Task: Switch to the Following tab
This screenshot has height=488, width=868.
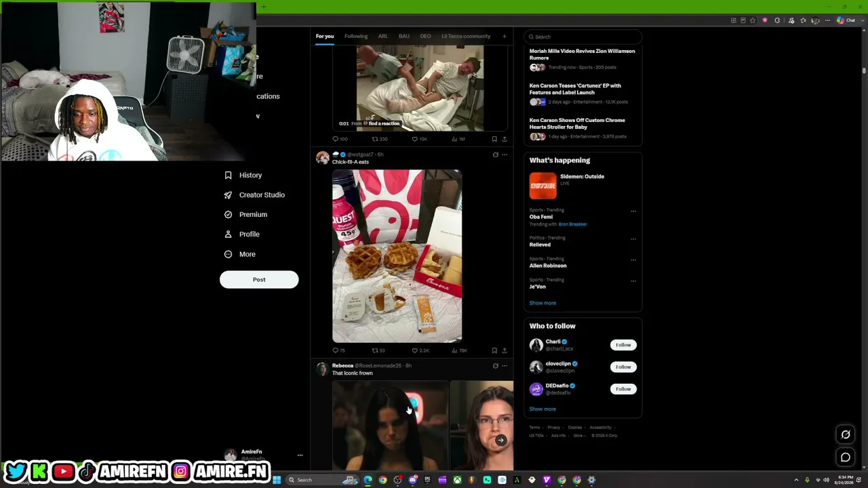Action: coord(356,36)
